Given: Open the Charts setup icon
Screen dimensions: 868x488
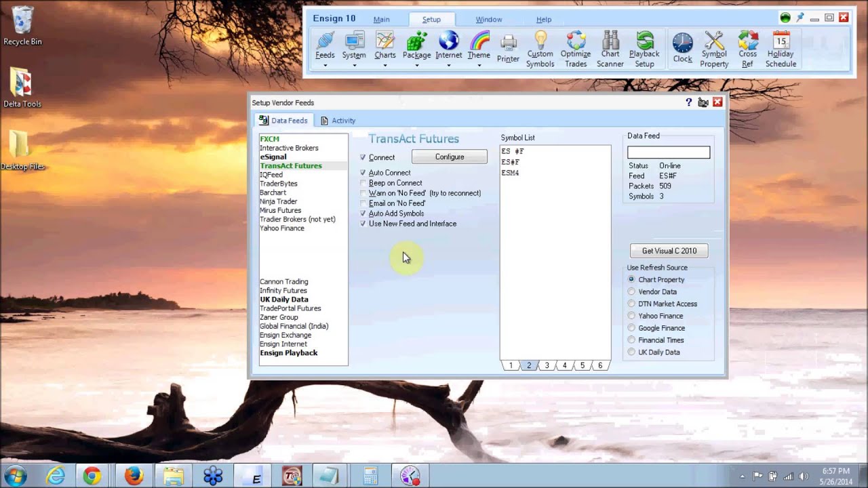Looking at the screenshot, I should pyautogui.click(x=384, y=41).
